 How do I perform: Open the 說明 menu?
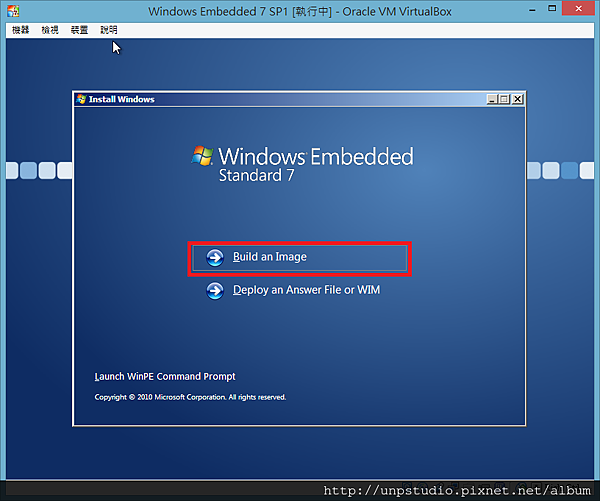[109, 30]
